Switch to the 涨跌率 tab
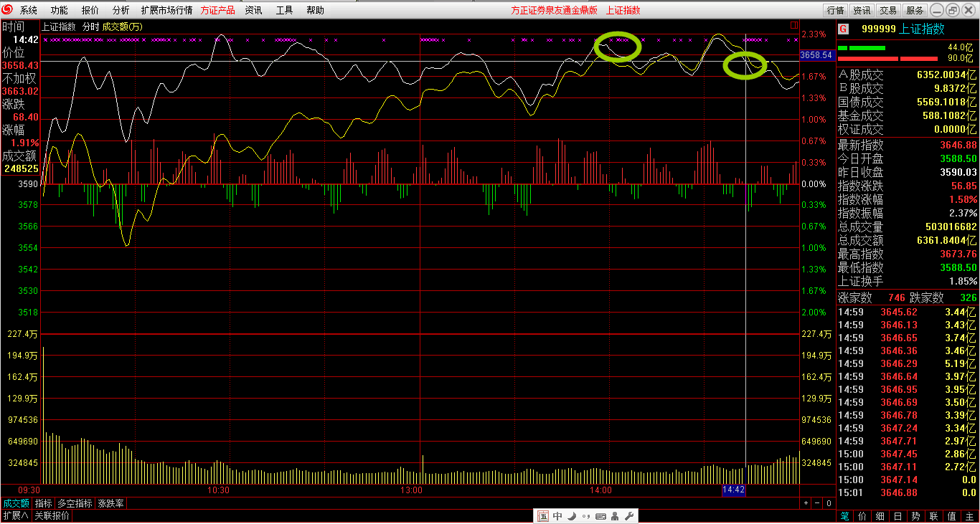980x524 pixels. coord(110,503)
